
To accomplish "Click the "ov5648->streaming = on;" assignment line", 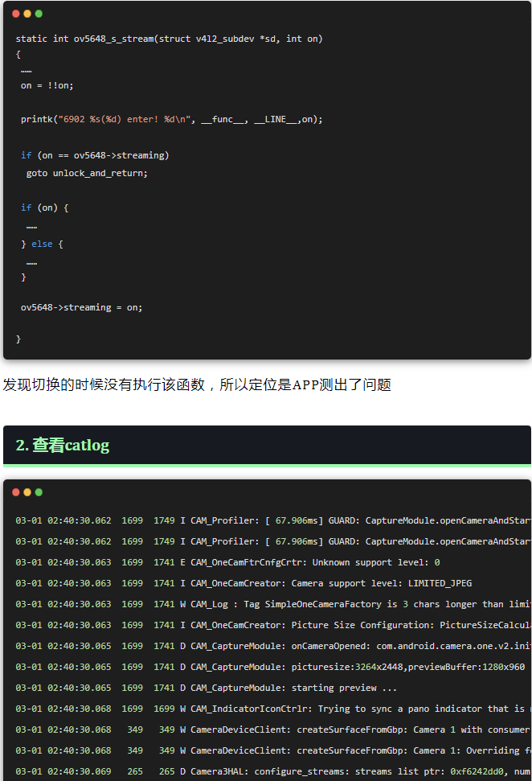I will [81, 307].
